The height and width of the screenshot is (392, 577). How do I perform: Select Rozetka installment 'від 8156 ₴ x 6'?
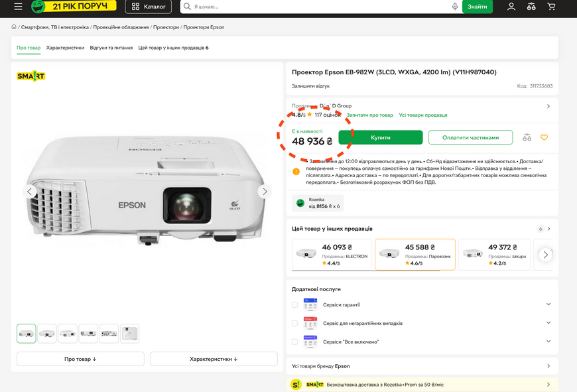point(318,203)
